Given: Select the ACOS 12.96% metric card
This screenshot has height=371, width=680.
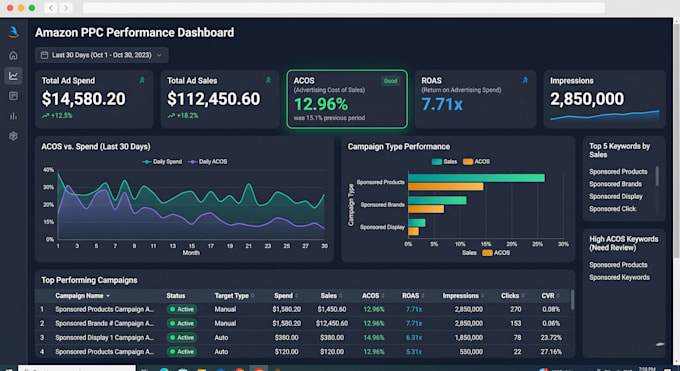Looking at the screenshot, I should [347, 99].
